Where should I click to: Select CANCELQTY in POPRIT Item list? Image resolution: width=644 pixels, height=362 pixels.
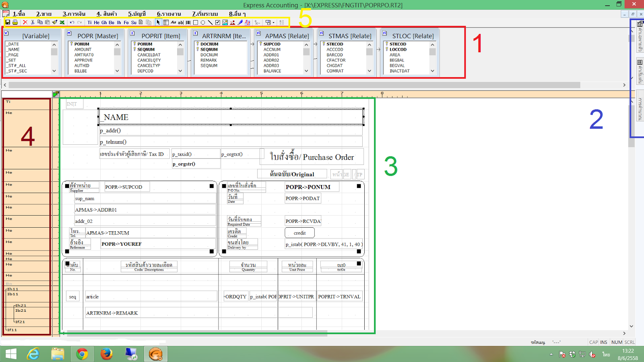click(149, 60)
